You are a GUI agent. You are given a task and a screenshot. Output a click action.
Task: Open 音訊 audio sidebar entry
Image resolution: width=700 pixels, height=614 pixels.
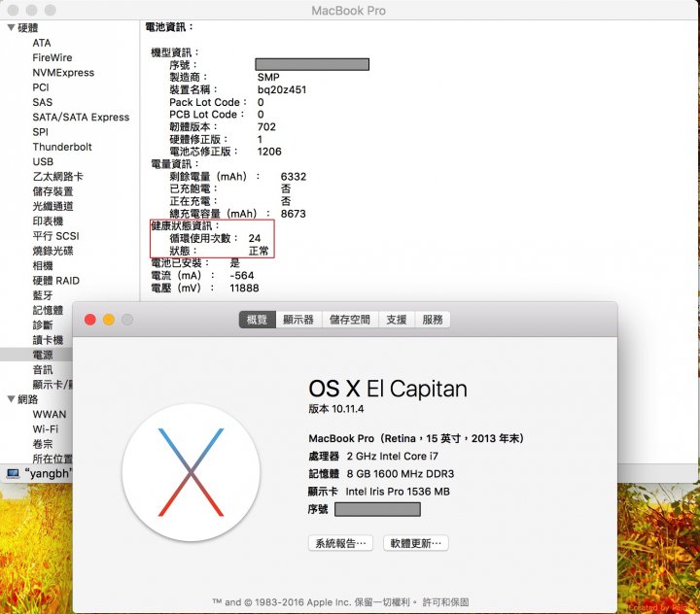(x=43, y=369)
